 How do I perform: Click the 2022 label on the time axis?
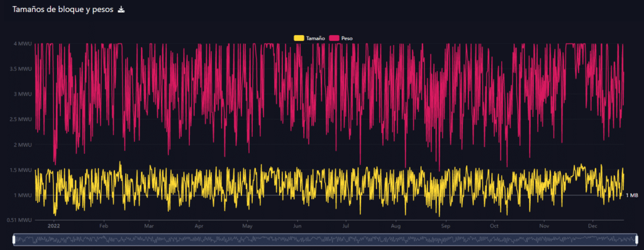coord(54,226)
